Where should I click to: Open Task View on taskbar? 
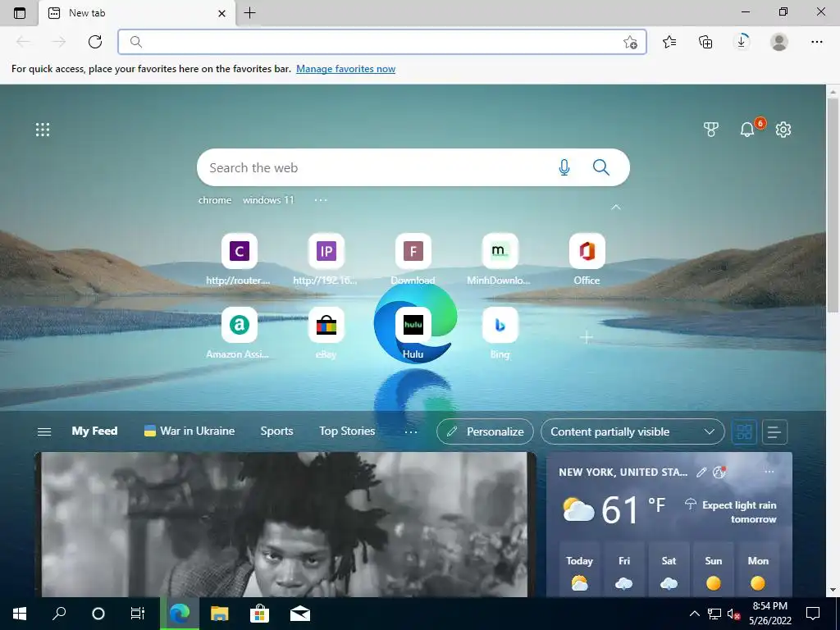[x=138, y=614]
